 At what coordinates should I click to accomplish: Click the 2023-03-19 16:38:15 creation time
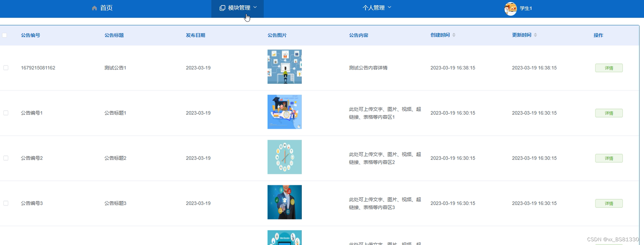click(x=453, y=68)
